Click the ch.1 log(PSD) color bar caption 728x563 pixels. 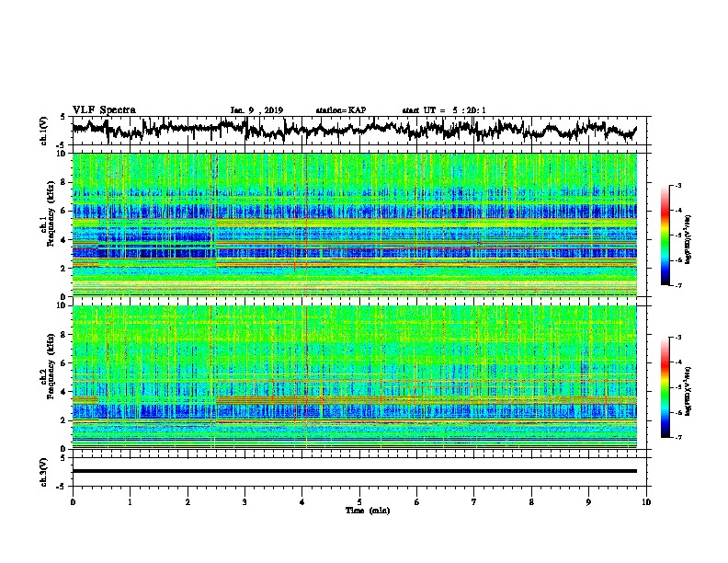[688, 240]
